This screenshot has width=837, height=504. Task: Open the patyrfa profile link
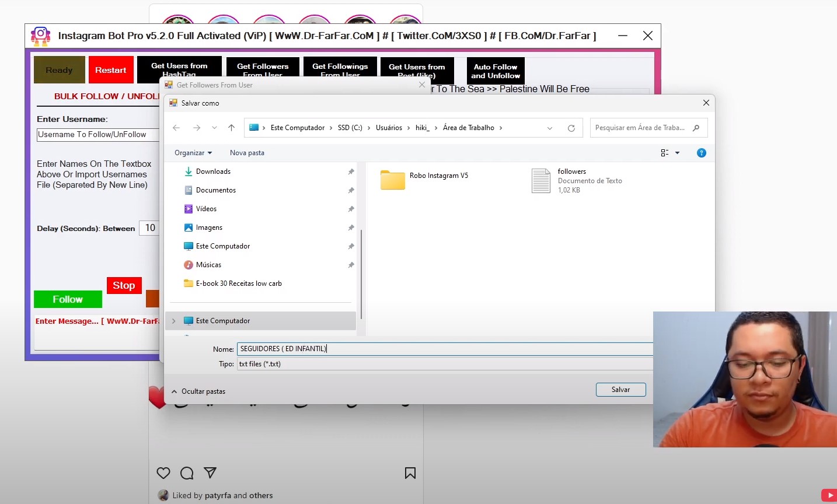click(218, 495)
